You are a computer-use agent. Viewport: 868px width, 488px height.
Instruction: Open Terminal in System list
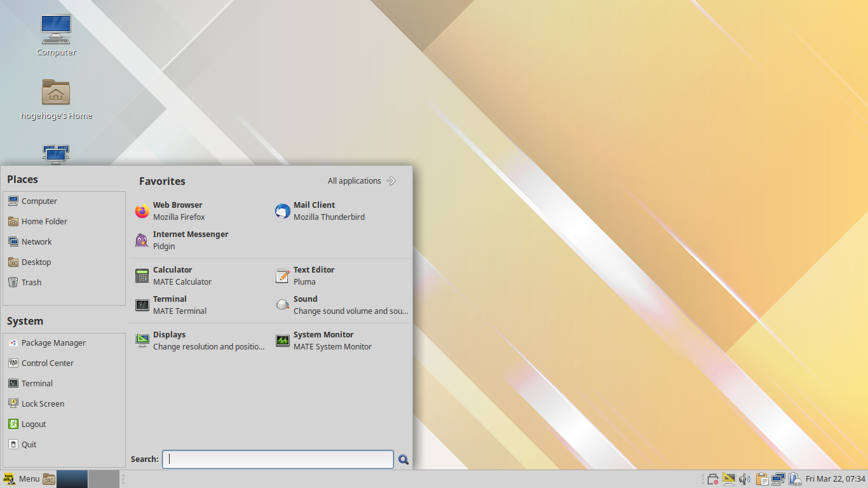(64, 384)
